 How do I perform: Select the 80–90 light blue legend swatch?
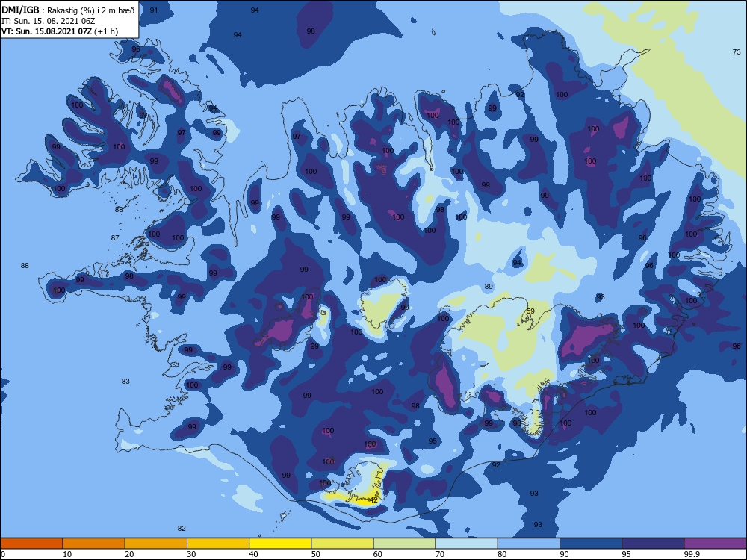(529, 544)
